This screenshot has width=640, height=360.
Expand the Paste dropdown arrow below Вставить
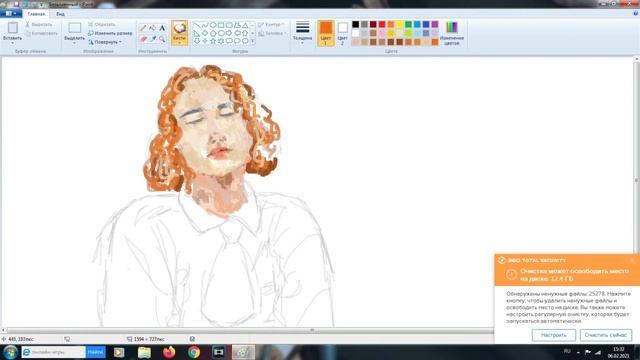[13, 43]
